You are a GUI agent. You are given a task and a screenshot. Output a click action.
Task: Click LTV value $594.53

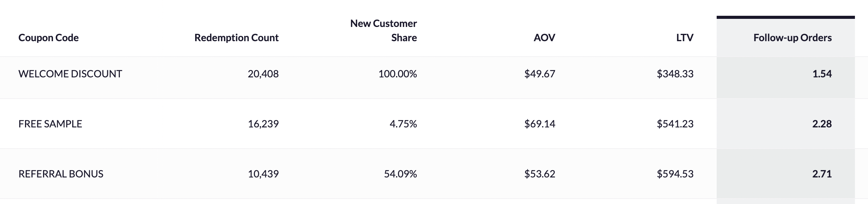[x=675, y=174]
